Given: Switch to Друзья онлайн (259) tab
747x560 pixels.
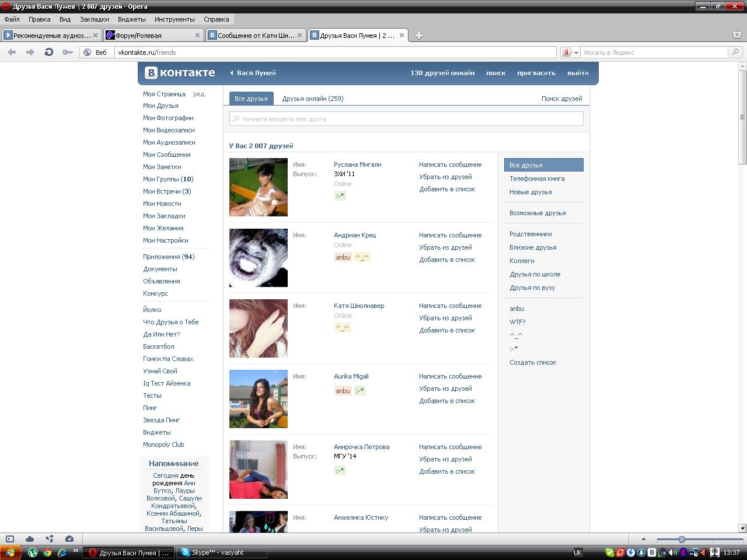Looking at the screenshot, I should coord(313,99).
